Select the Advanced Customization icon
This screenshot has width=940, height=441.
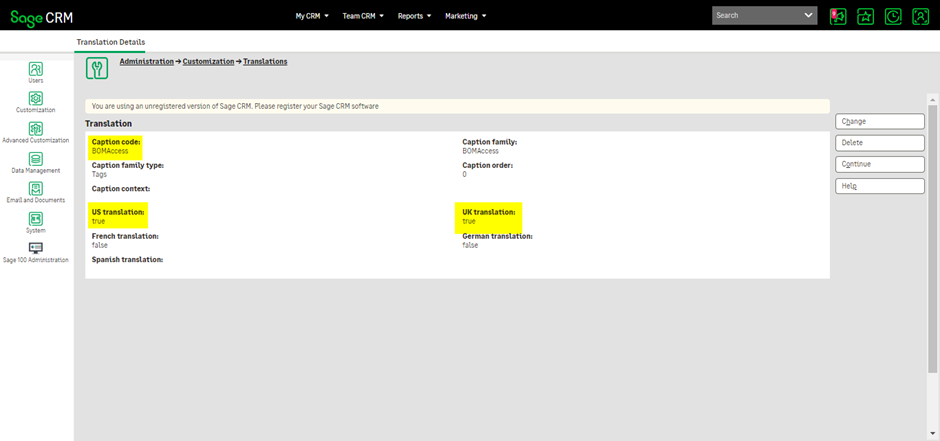click(x=36, y=129)
